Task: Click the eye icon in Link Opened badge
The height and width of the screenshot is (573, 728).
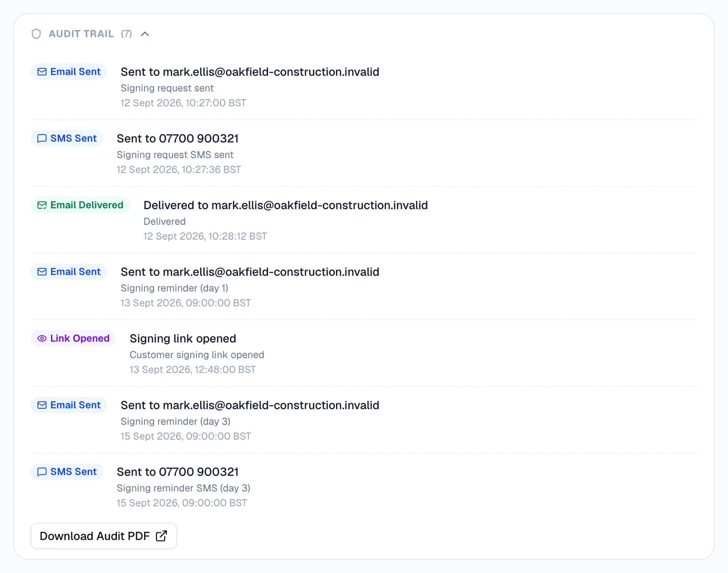Action: click(x=42, y=338)
